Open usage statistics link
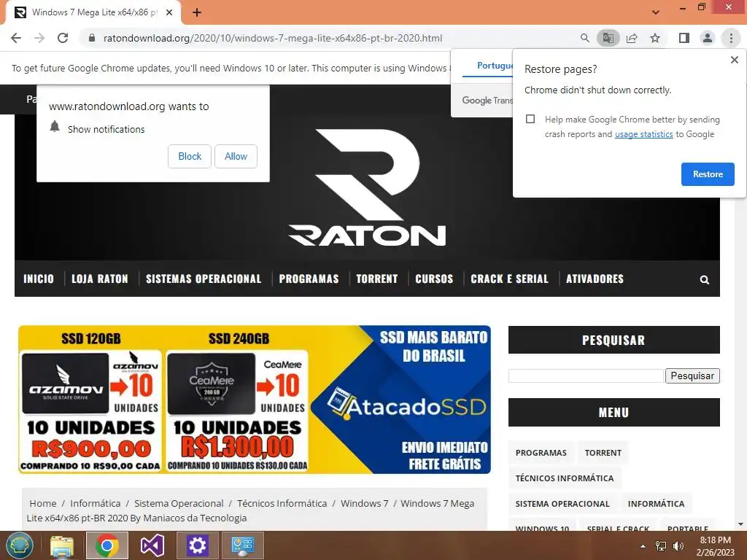747x560 pixels. (x=643, y=134)
